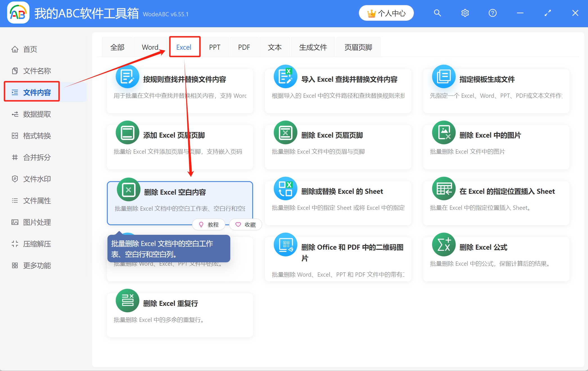Toggle 收藏 favorite on the selected tool

[245, 224]
